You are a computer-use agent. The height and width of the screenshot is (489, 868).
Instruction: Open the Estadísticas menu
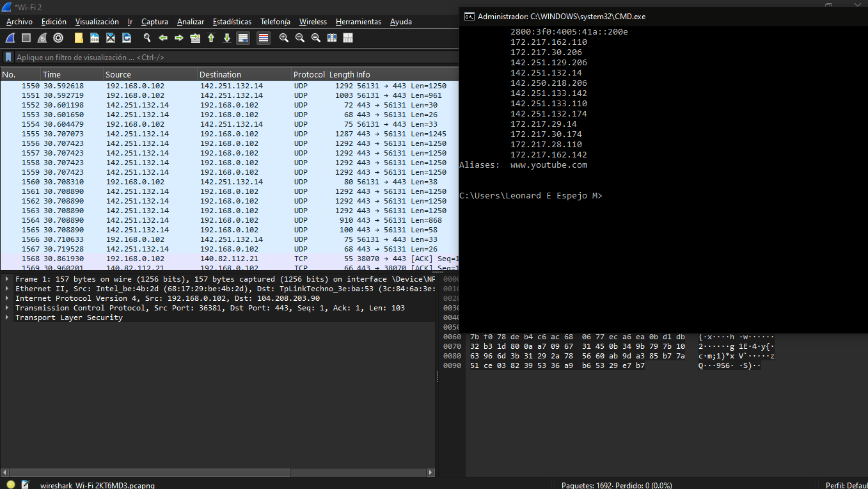click(x=232, y=22)
